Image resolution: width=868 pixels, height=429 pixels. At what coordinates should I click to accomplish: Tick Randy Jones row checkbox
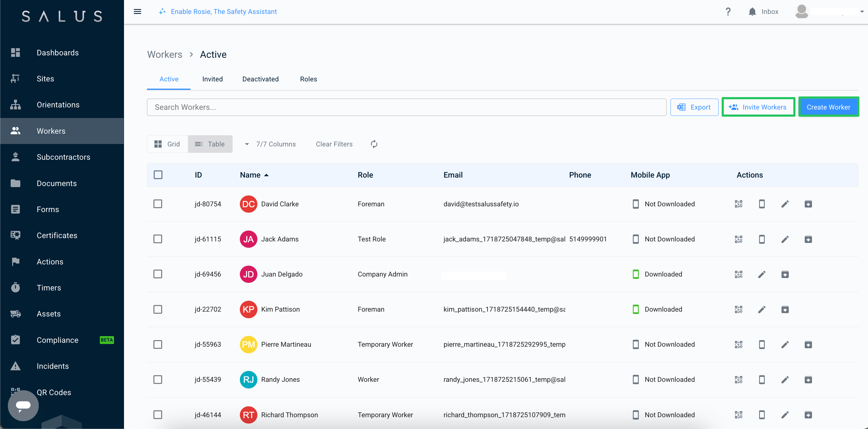click(x=158, y=379)
